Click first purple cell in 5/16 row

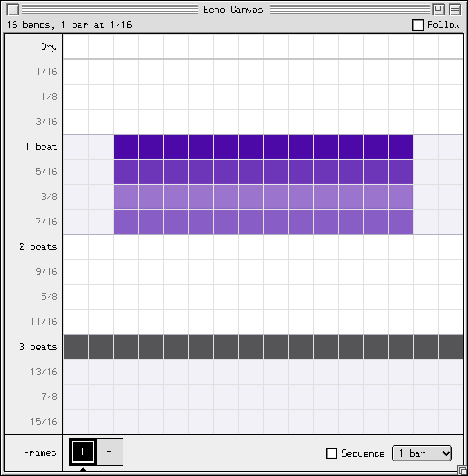click(x=126, y=172)
